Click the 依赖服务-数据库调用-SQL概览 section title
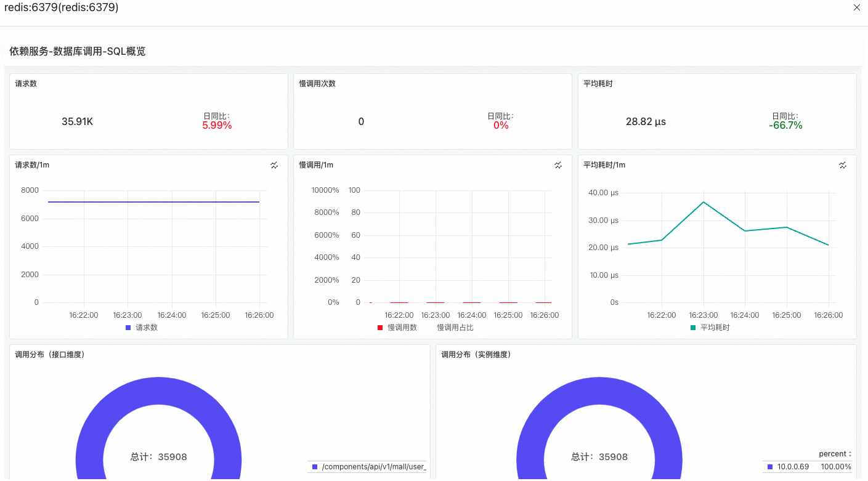 [78, 52]
